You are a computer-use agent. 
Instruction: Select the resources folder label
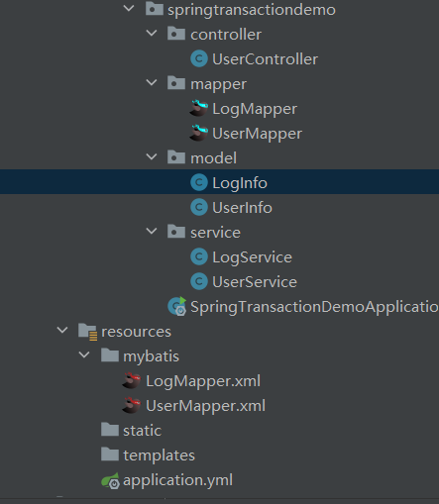[x=136, y=332]
